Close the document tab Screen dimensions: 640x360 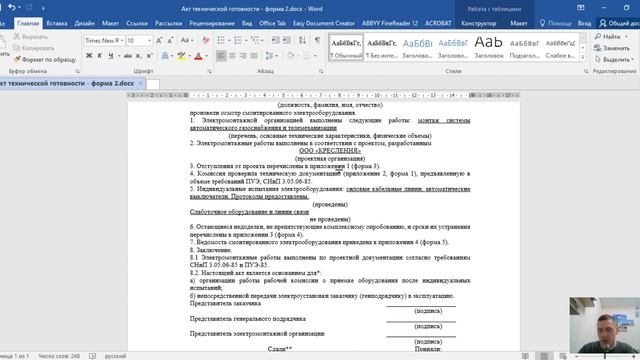(140, 83)
